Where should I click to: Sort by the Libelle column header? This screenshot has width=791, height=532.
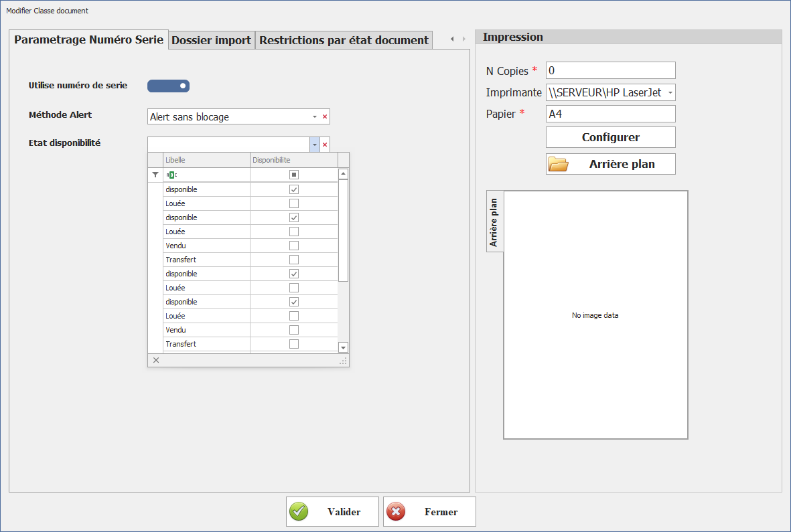[207, 160]
